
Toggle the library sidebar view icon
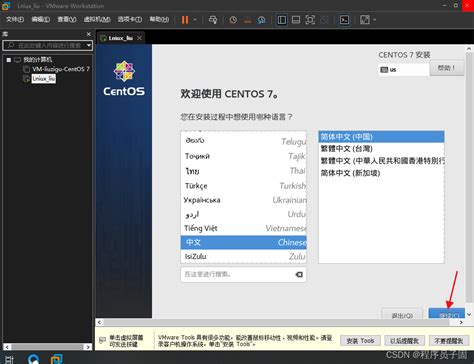point(282,20)
